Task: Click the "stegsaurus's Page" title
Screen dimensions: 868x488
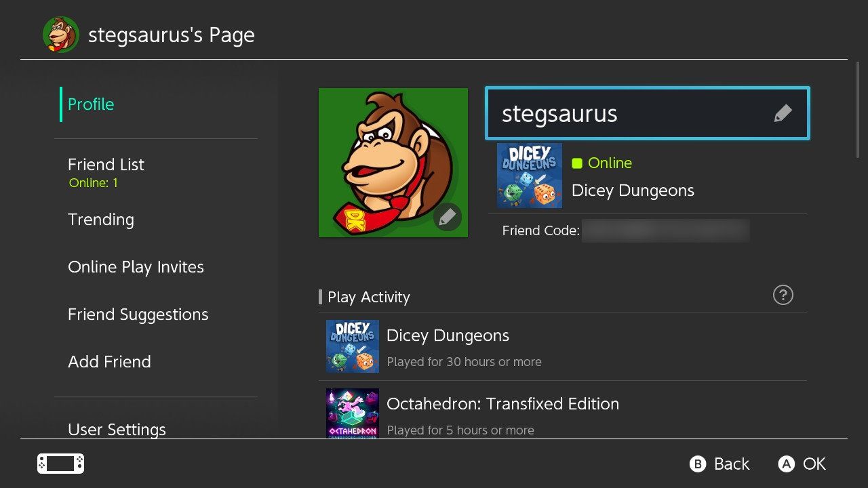Action: click(x=172, y=35)
